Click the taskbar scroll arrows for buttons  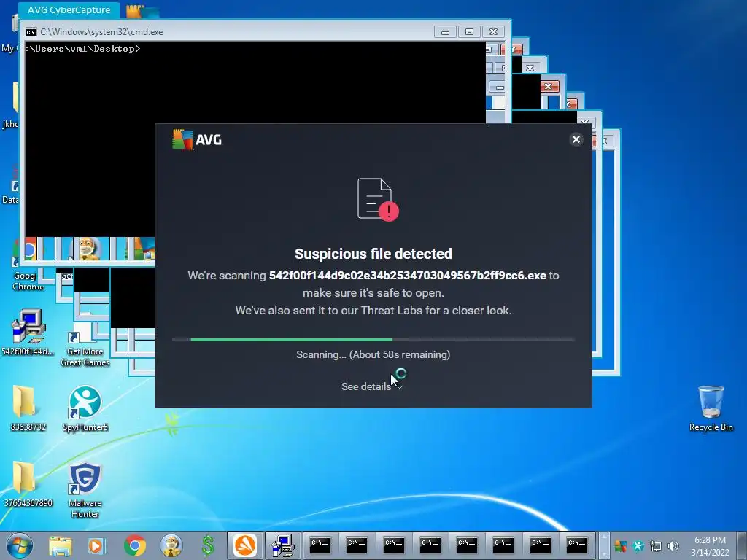[x=603, y=545]
